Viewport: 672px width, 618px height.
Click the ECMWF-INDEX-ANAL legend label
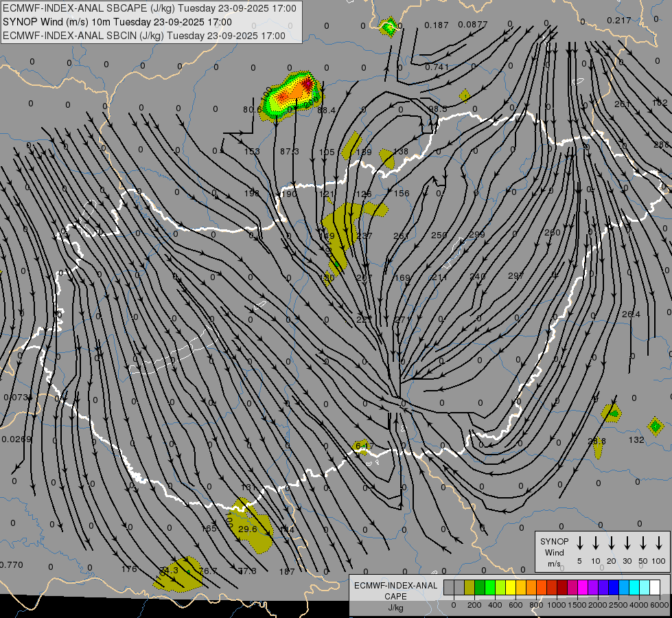395,586
